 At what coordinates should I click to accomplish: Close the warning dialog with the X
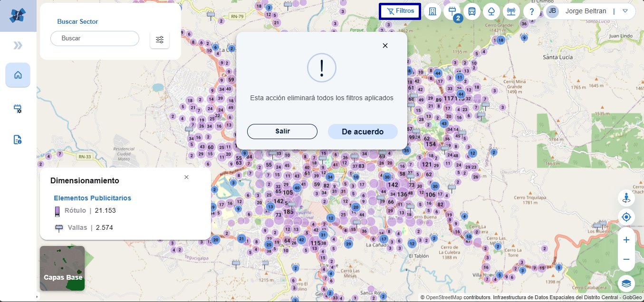385,46
